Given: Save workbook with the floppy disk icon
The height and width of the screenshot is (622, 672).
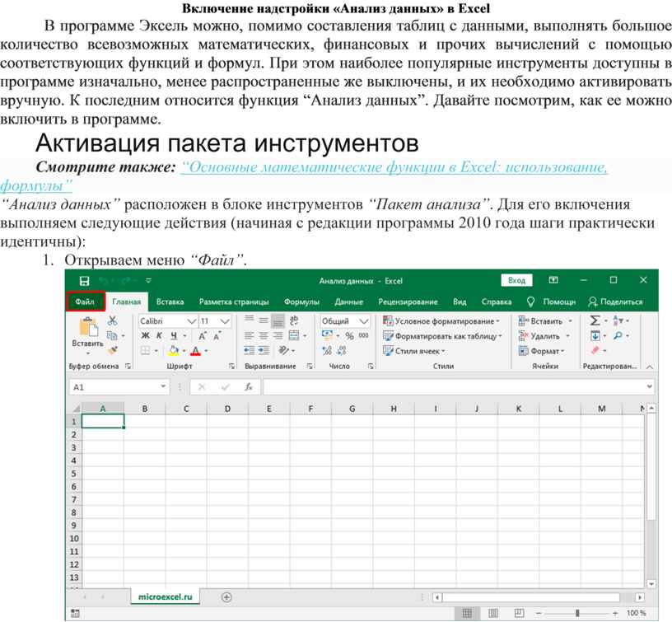Looking at the screenshot, I should pyautogui.click(x=85, y=281).
